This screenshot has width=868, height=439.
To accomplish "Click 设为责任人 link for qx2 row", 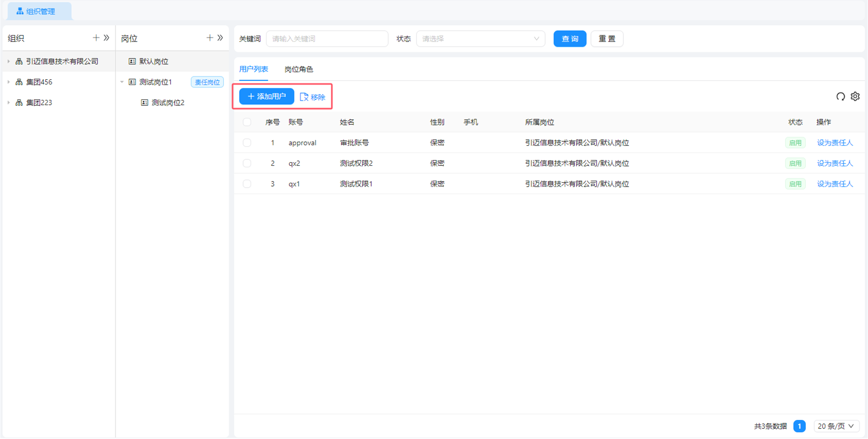I will click(834, 164).
